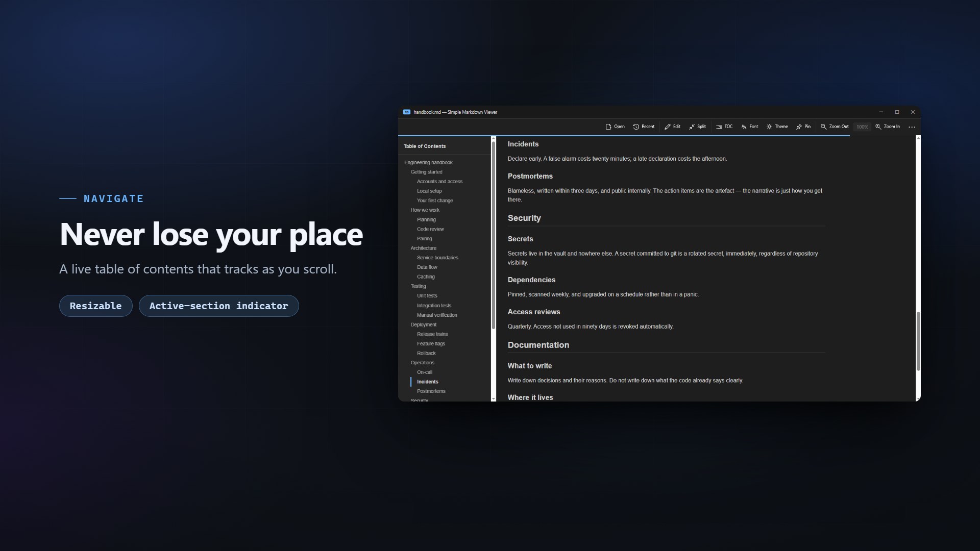Go to Getting started section
The image size is (980, 551).
pos(426,172)
